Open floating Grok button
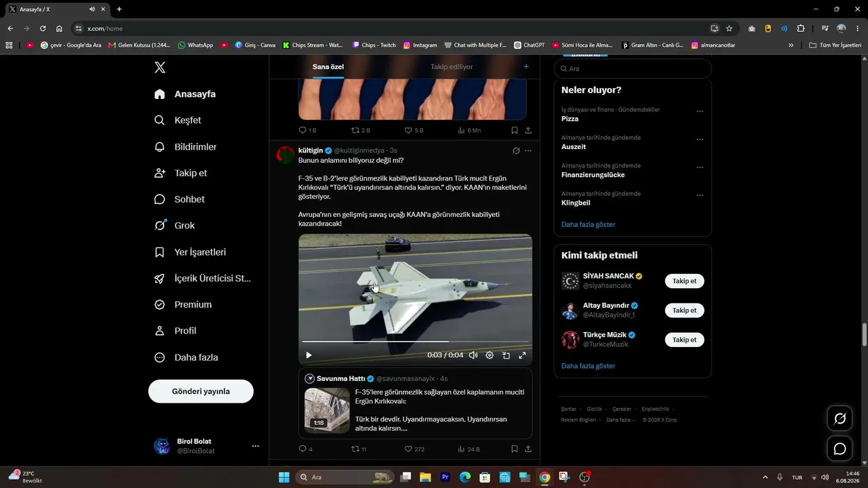Screen dimensions: 868x488 (x=840, y=419)
